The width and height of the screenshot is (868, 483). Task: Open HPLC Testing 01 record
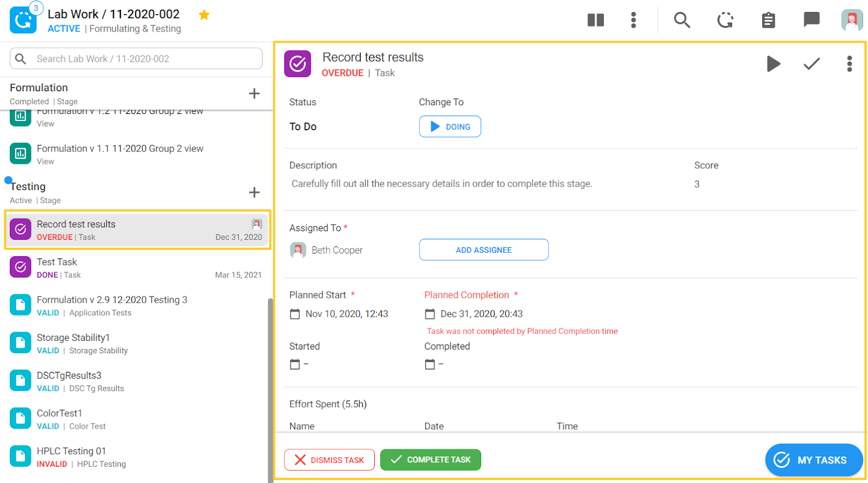click(x=136, y=457)
